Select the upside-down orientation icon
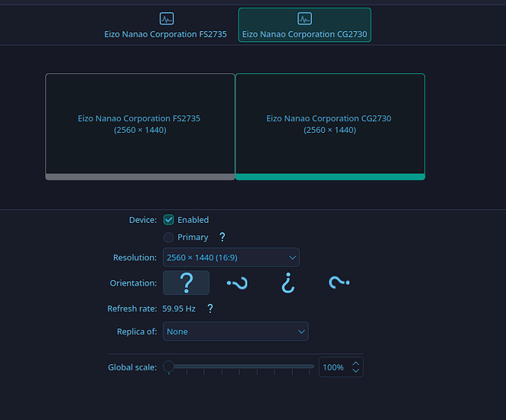 click(287, 283)
